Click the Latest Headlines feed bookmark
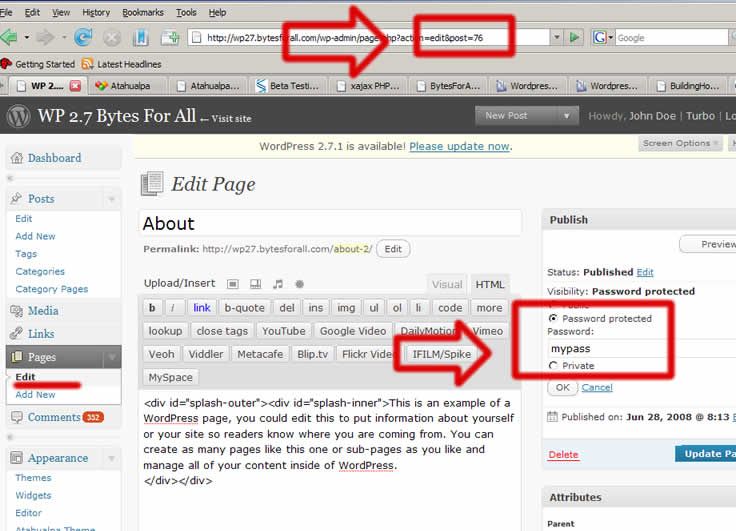The image size is (736, 531). [x=121, y=64]
